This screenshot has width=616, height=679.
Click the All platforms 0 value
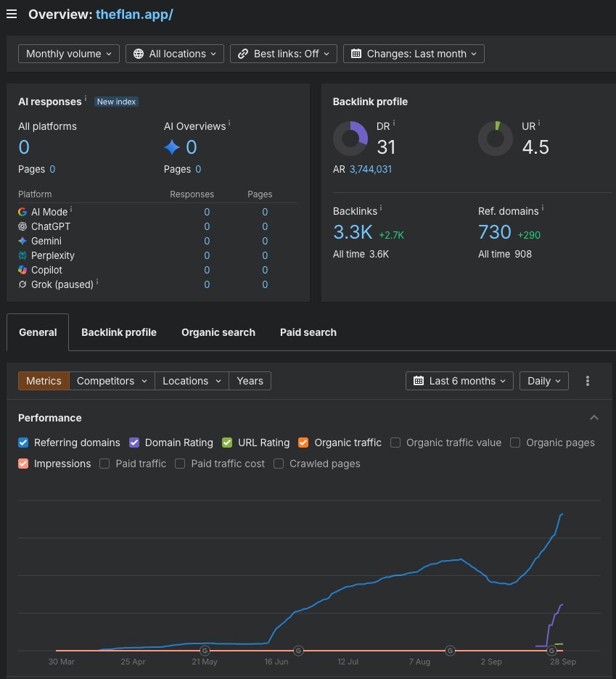[x=24, y=147]
